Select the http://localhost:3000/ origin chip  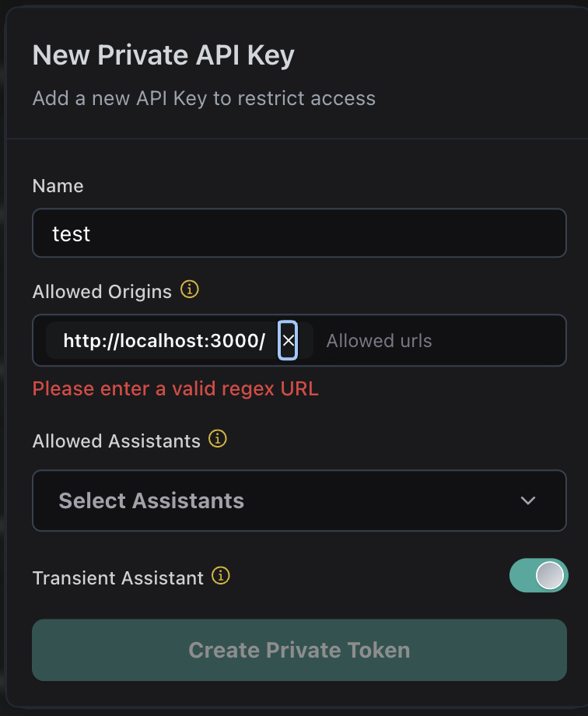tap(164, 341)
